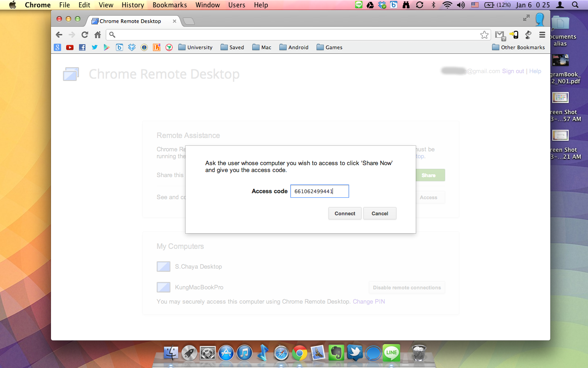Open System Preferences from the Dock
The width and height of the screenshot is (588, 368).
208,353
